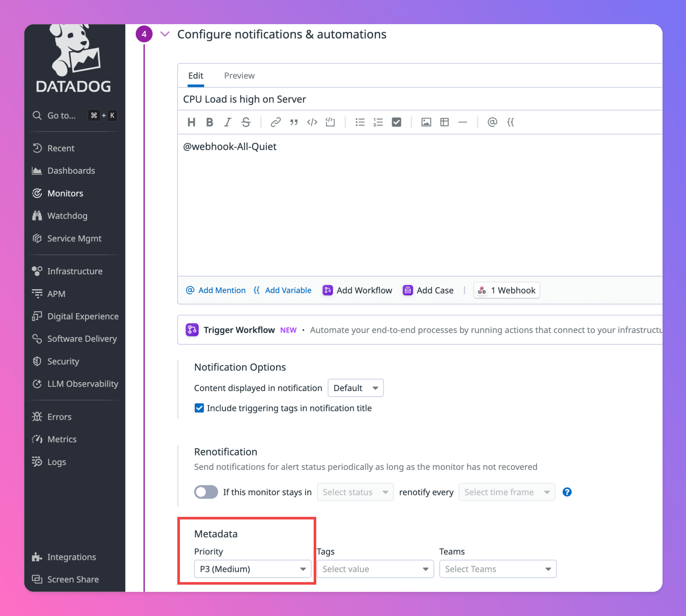The height and width of the screenshot is (616, 686).
Task: Click the 1 Webhook button
Action: tap(506, 290)
